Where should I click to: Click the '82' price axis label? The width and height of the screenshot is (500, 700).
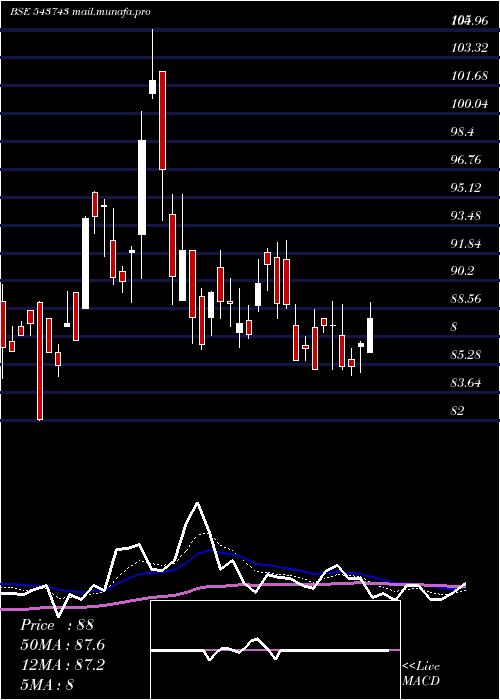click(x=458, y=411)
